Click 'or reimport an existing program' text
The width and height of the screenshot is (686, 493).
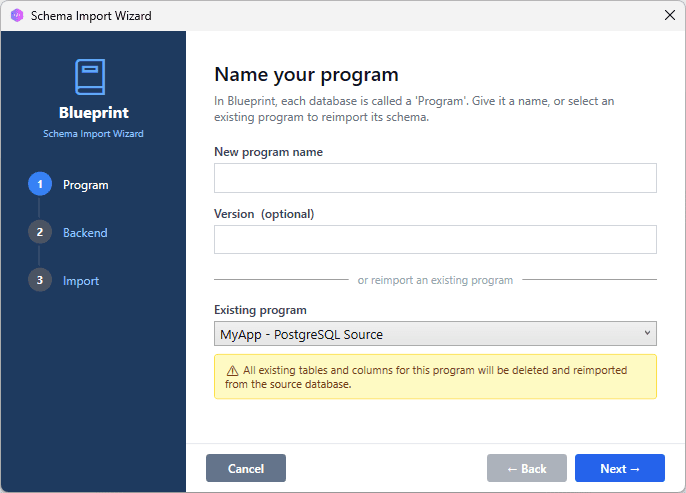click(435, 280)
